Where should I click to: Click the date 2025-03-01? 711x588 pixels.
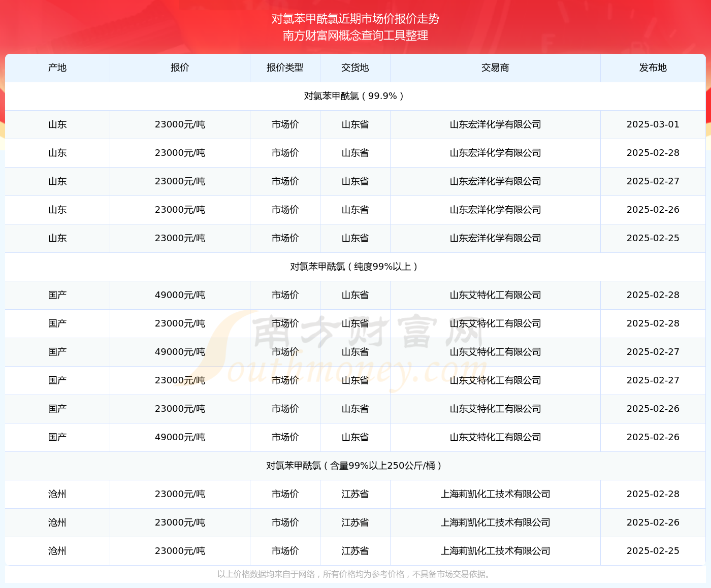(x=653, y=124)
